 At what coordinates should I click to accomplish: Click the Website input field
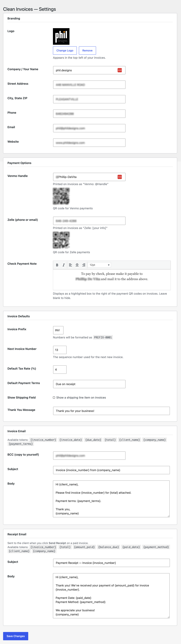(x=89, y=143)
